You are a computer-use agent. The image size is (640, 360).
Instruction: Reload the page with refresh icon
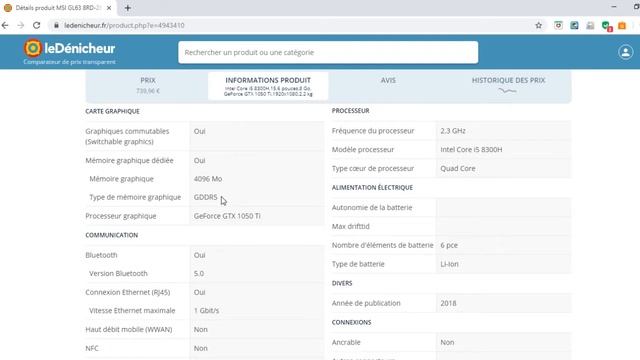coord(37,25)
